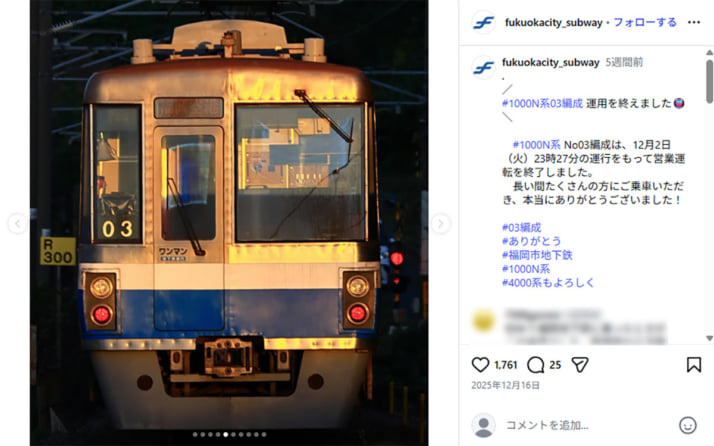Screen dimensions: 714x446
Task: Open comments via speech bubble icon
Action: (536, 365)
